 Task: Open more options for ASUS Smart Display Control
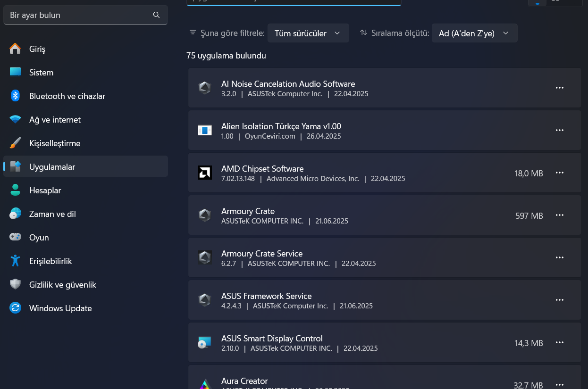coord(560,342)
